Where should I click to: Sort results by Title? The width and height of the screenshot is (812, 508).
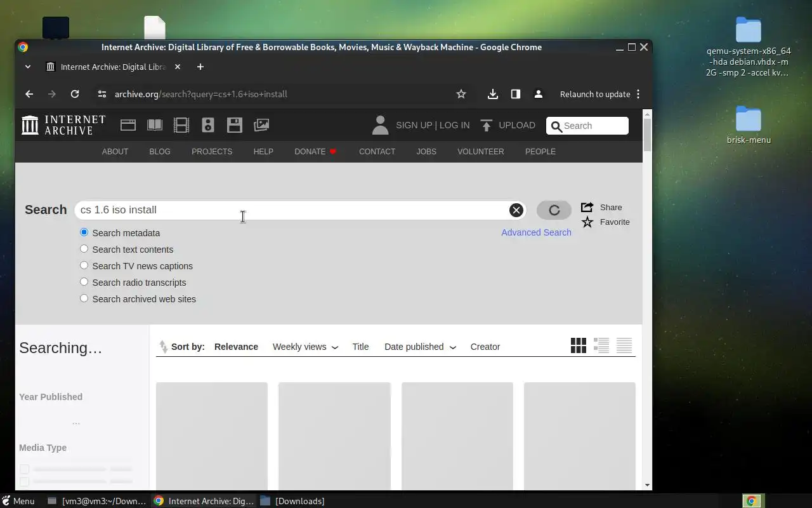(x=360, y=347)
